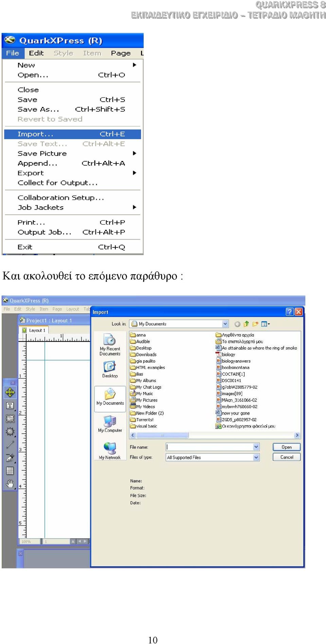The height and width of the screenshot is (644, 326).
Task: Select the My Music folder
Action: pyautogui.click(x=142, y=394)
